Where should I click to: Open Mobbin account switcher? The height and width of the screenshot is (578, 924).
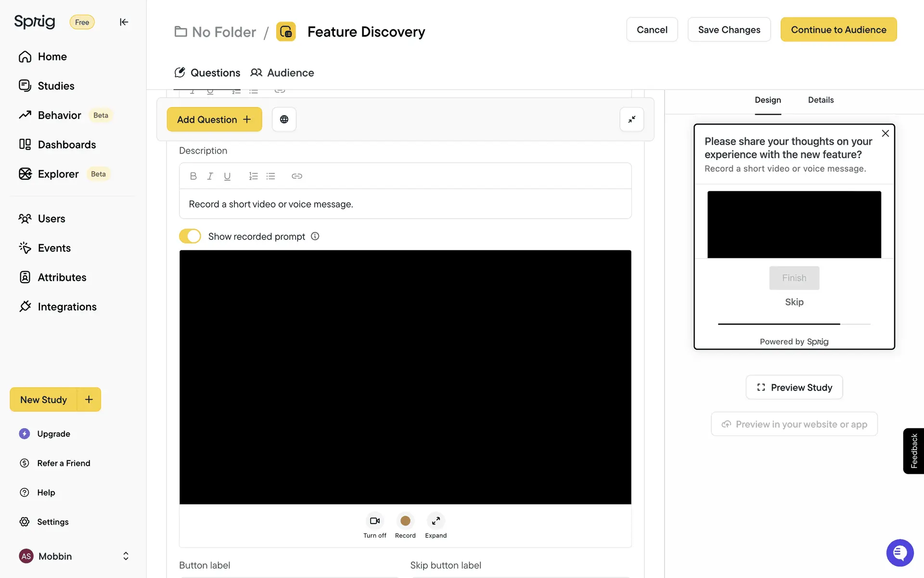126,556
